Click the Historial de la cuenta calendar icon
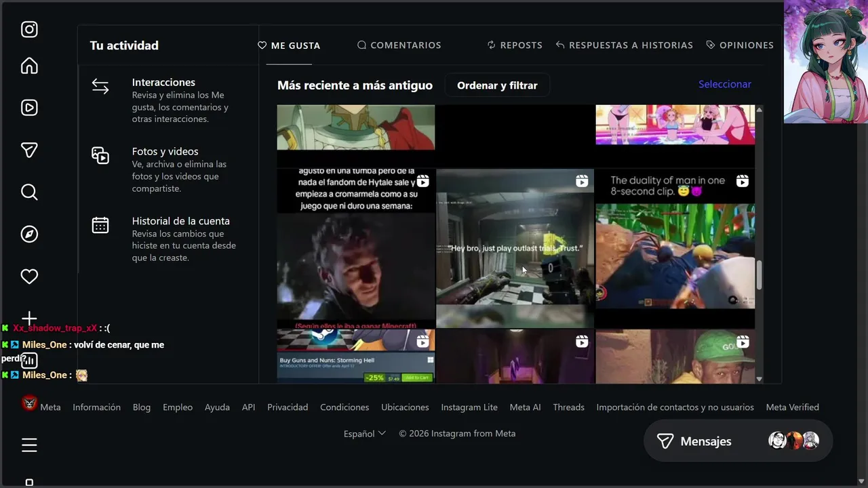 (100, 225)
